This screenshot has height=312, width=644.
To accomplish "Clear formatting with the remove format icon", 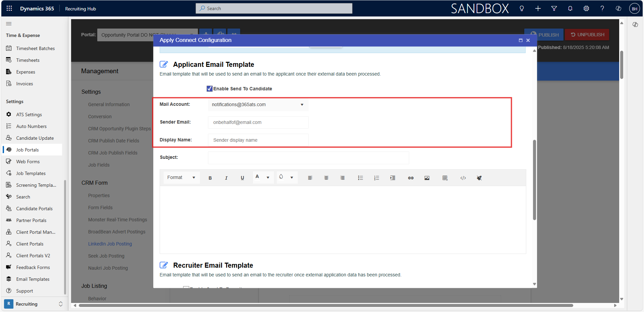I will coord(479,178).
